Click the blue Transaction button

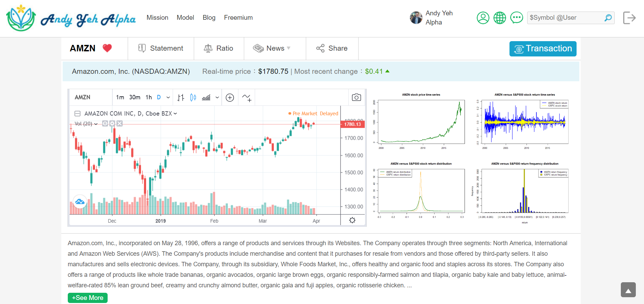tap(543, 49)
